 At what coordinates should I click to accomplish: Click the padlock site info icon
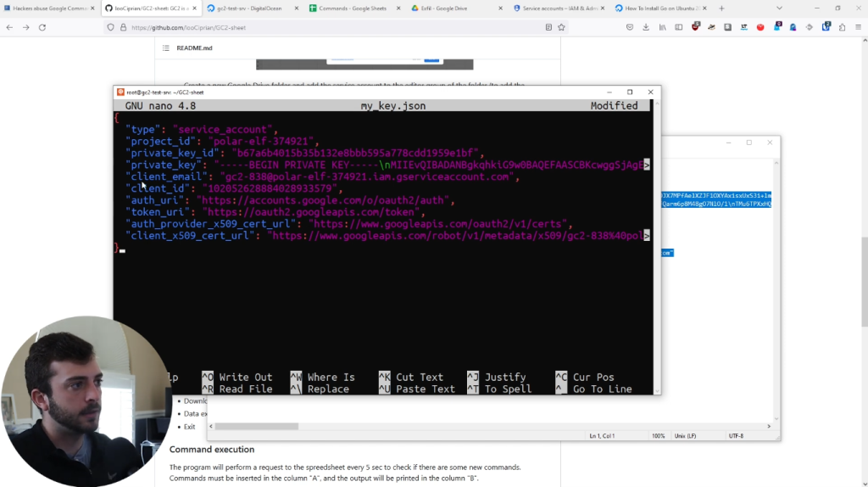[x=123, y=27]
